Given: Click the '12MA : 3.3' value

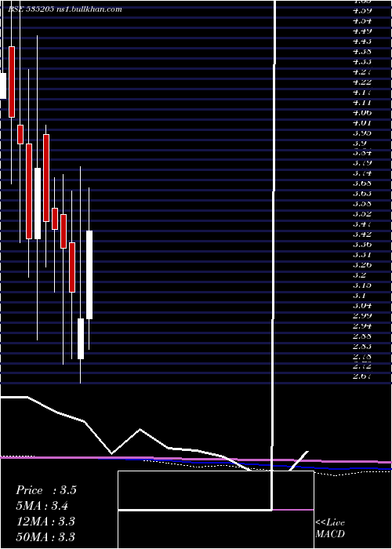Looking at the screenshot, I should [x=45, y=522].
